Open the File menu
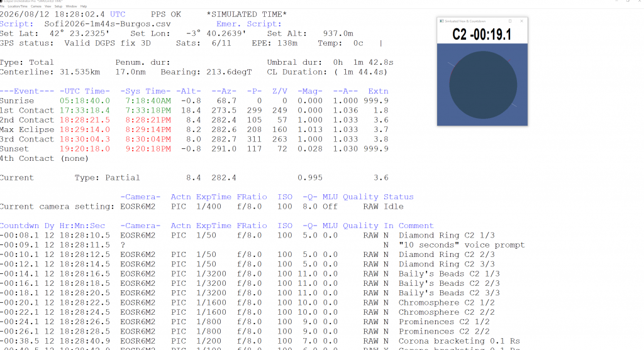644x350 pixels. tap(3, 6)
